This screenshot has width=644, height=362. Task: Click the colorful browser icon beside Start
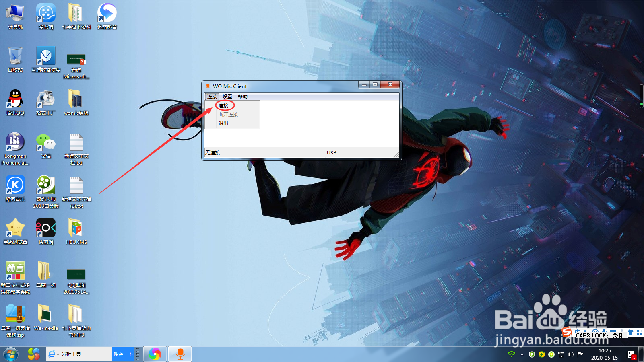click(34, 354)
